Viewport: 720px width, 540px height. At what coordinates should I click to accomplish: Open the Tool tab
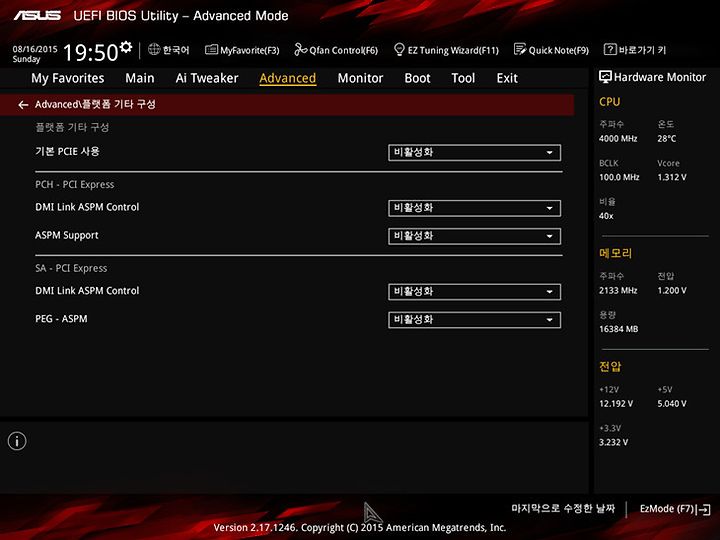coord(463,78)
